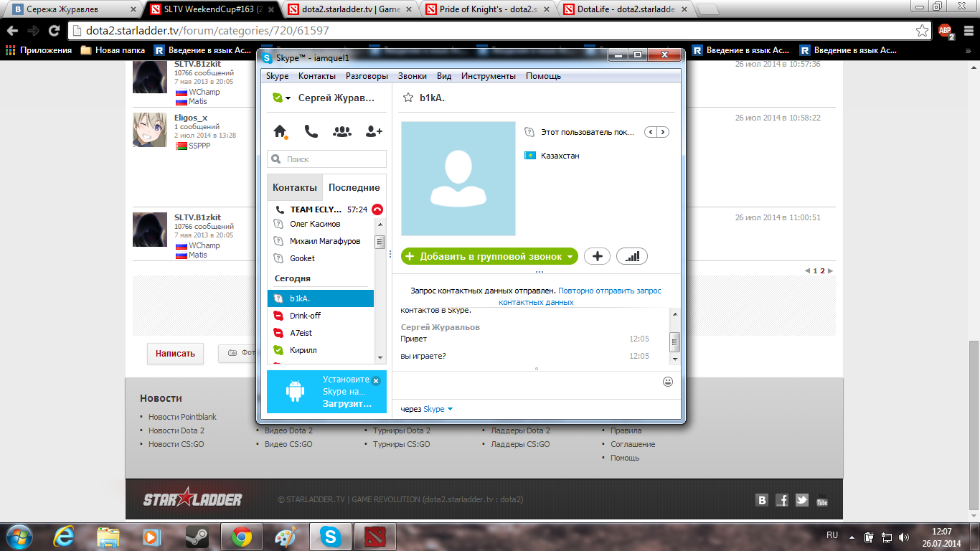The width and height of the screenshot is (980, 551).
Task: Click the add contact icon in Skype
Action: pos(374,131)
